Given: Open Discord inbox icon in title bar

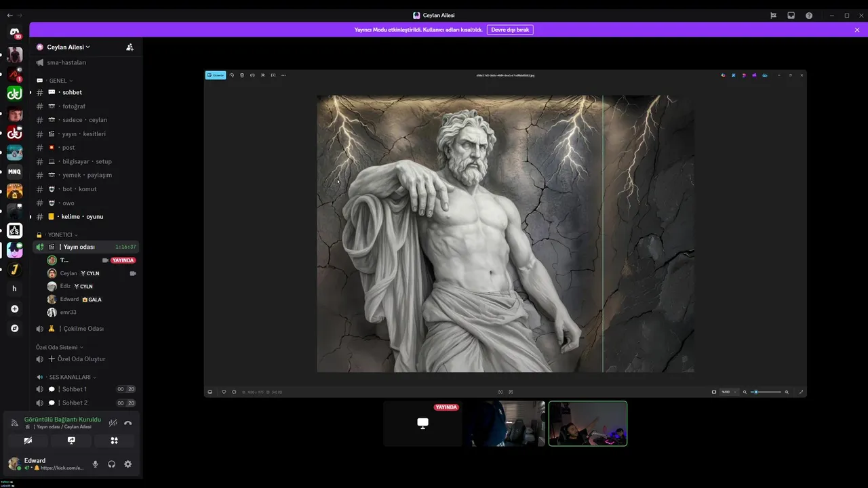Looking at the screenshot, I should [791, 16].
